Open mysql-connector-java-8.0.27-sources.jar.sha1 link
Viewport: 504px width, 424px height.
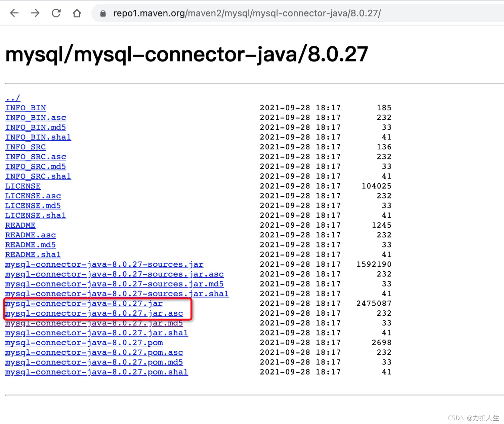click(117, 294)
